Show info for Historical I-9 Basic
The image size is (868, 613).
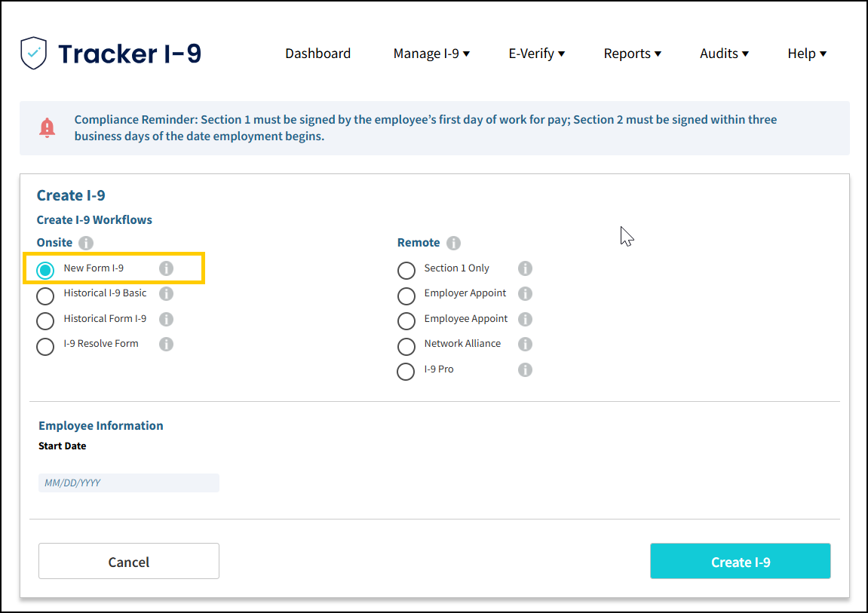166,293
